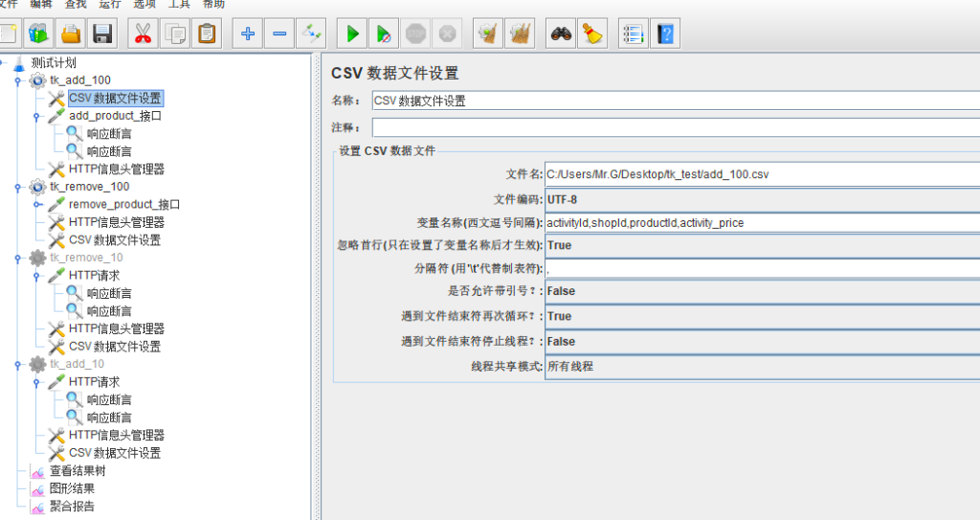980x520 pixels.
Task: Click the gear icon beside tk_add_100
Action: click(x=37, y=80)
